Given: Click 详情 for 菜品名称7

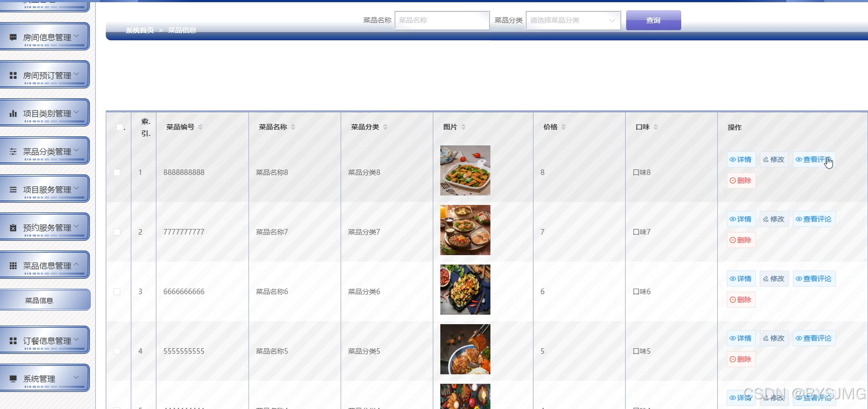Looking at the screenshot, I should coord(741,219).
